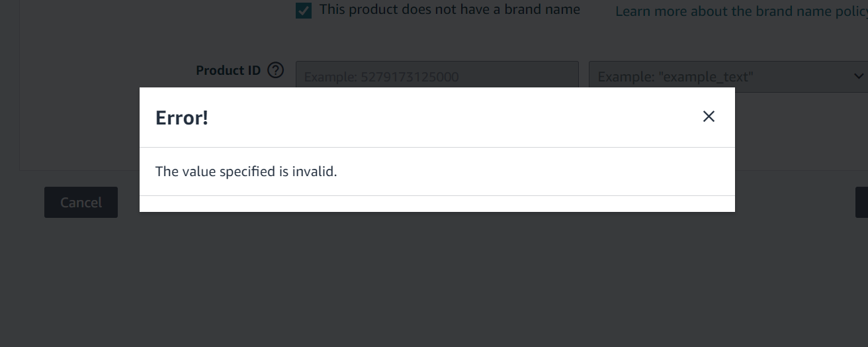The image size is (868, 347).
Task: Click the checkmark icon beside brand name option
Action: pos(304,11)
